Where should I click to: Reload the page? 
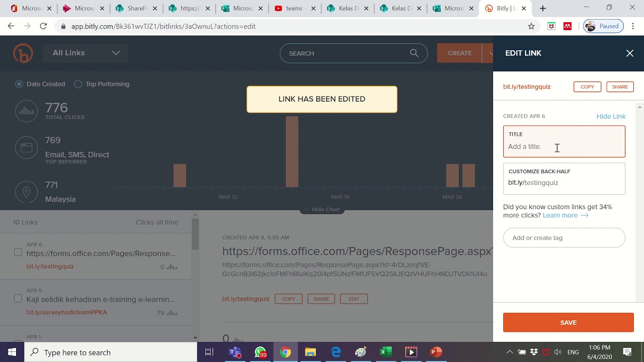[43, 26]
